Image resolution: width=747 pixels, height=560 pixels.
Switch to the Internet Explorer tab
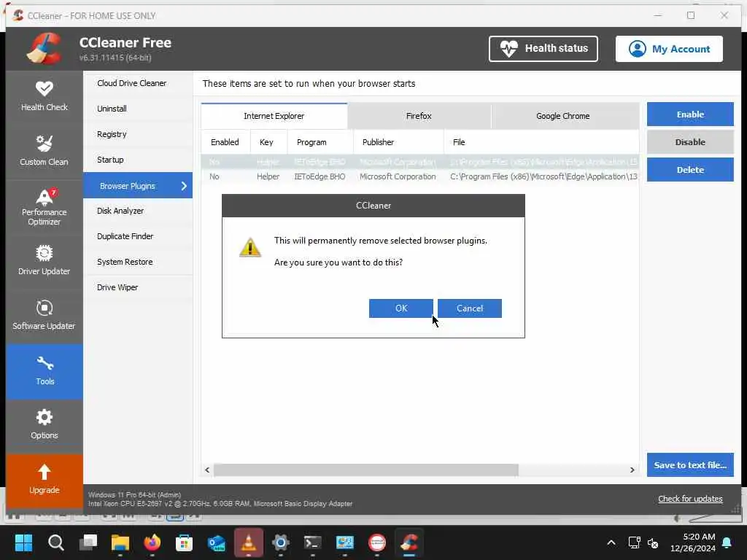[274, 116]
